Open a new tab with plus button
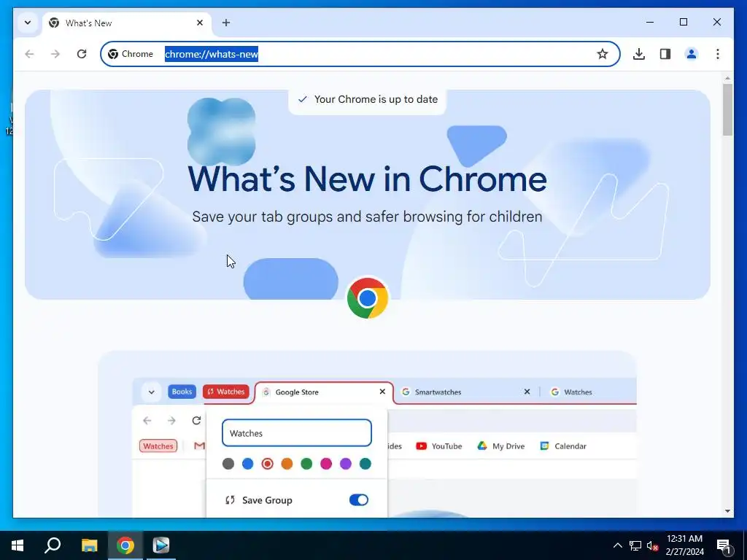The height and width of the screenshot is (560, 747). pyautogui.click(x=226, y=23)
